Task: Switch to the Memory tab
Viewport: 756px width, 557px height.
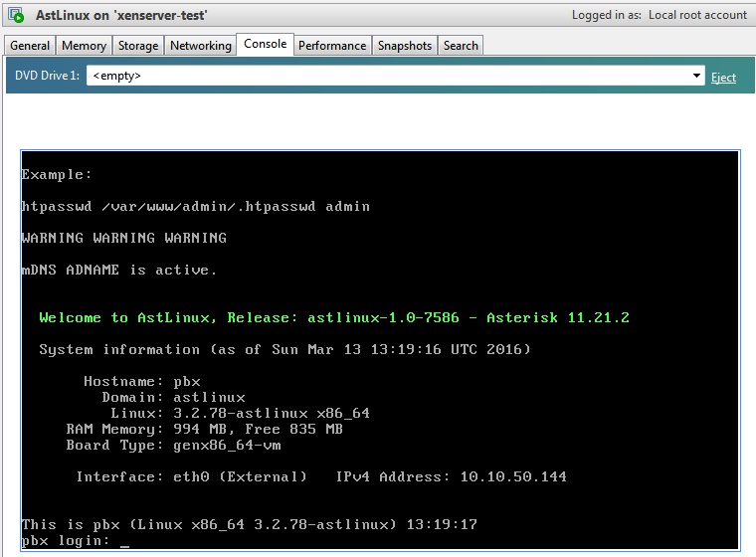Action: pos(84,46)
